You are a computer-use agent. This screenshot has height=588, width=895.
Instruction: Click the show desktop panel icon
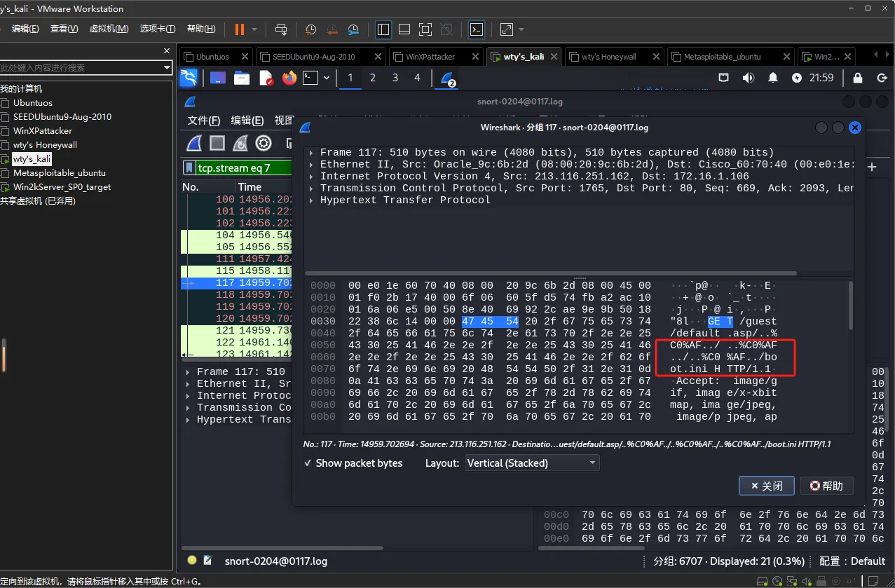click(x=218, y=78)
